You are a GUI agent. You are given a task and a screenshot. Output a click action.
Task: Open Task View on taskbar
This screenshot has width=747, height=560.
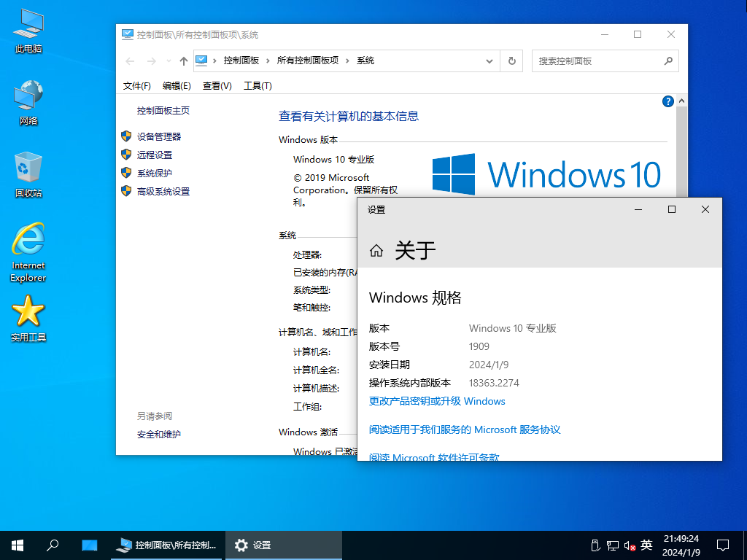click(89, 545)
